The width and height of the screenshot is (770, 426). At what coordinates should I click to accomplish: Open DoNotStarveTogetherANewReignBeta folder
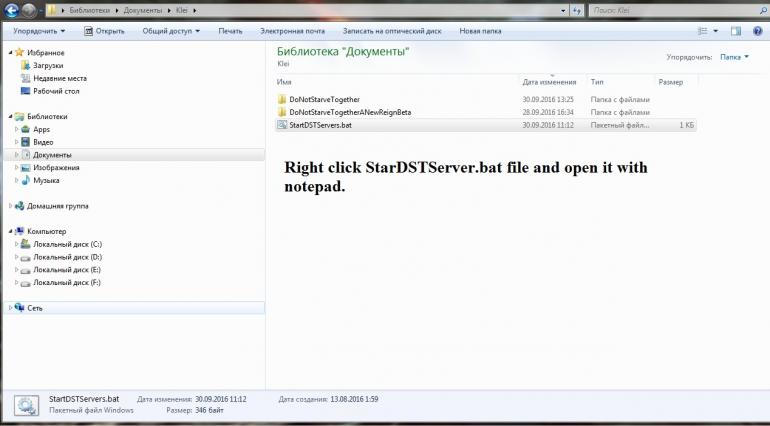tap(349, 112)
